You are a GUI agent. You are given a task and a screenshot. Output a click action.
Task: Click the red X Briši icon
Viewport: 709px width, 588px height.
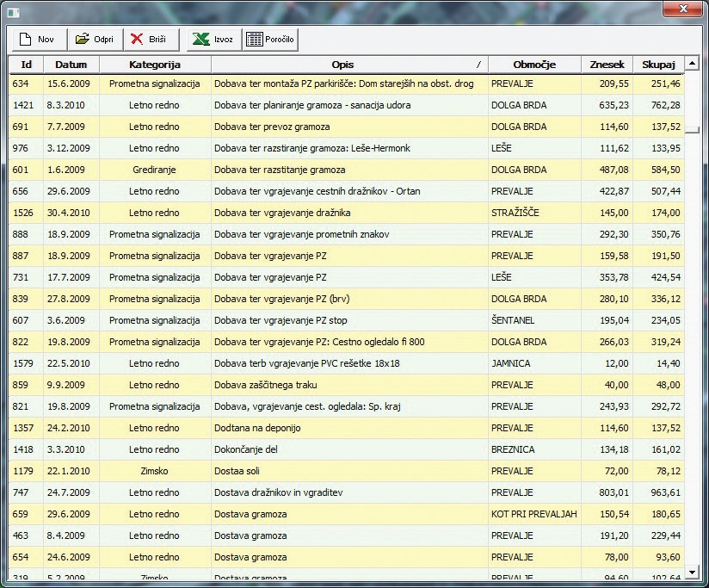(x=137, y=40)
